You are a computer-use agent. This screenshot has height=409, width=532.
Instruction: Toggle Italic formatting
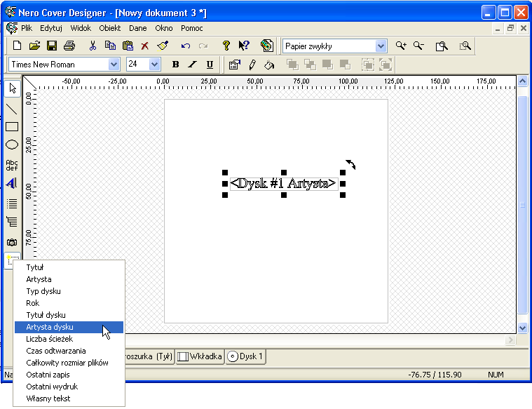192,65
